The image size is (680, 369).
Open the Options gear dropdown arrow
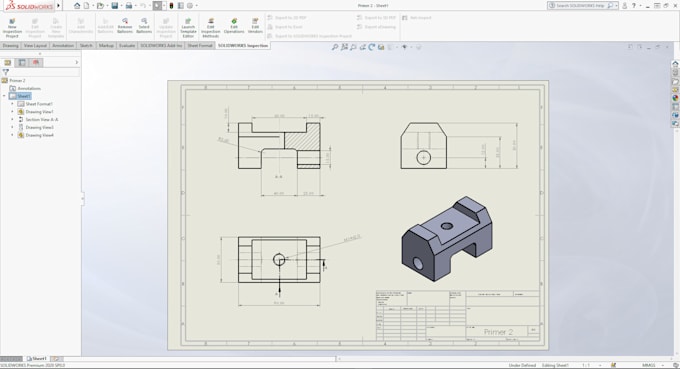(196, 6)
